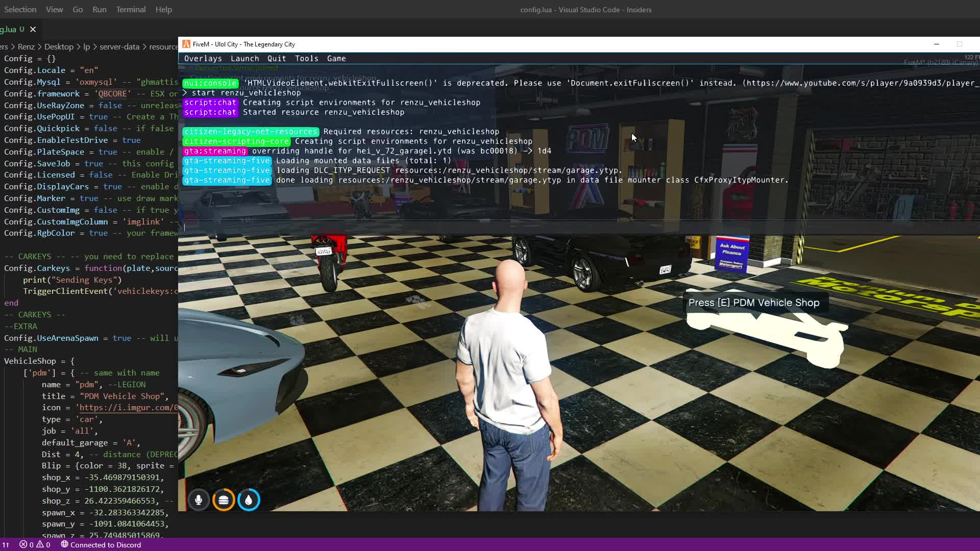Open the Tools menu in FiveM

pos(306,59)
